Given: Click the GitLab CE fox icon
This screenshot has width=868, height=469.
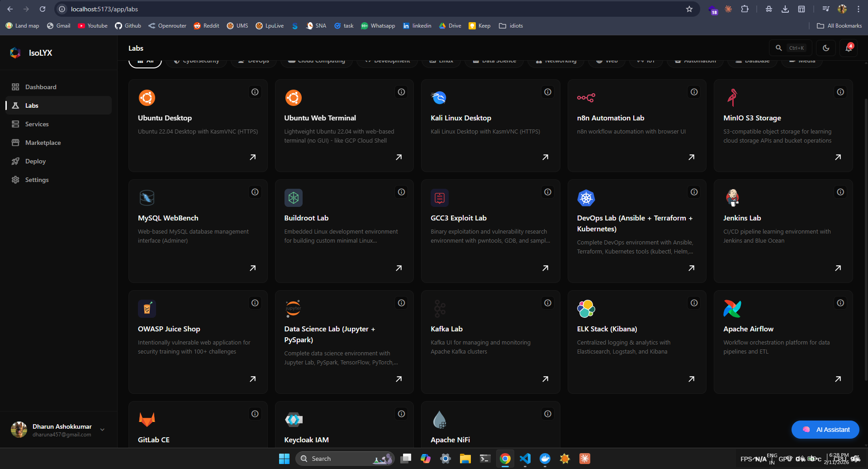Looking at the screenshot, I should (147, 419).
